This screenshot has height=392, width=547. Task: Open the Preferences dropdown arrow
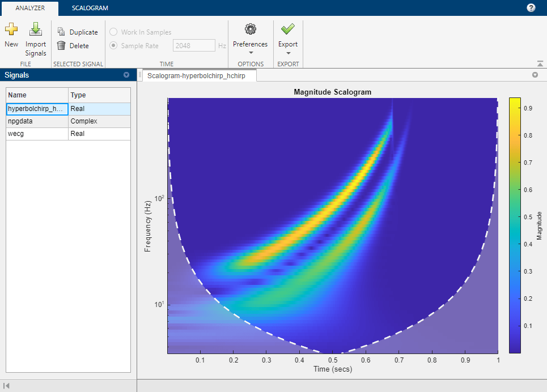click(250, 52)
